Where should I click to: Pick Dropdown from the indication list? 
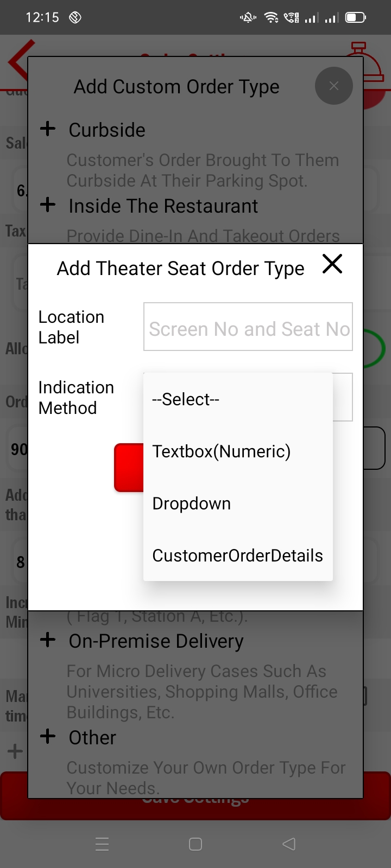192,503
